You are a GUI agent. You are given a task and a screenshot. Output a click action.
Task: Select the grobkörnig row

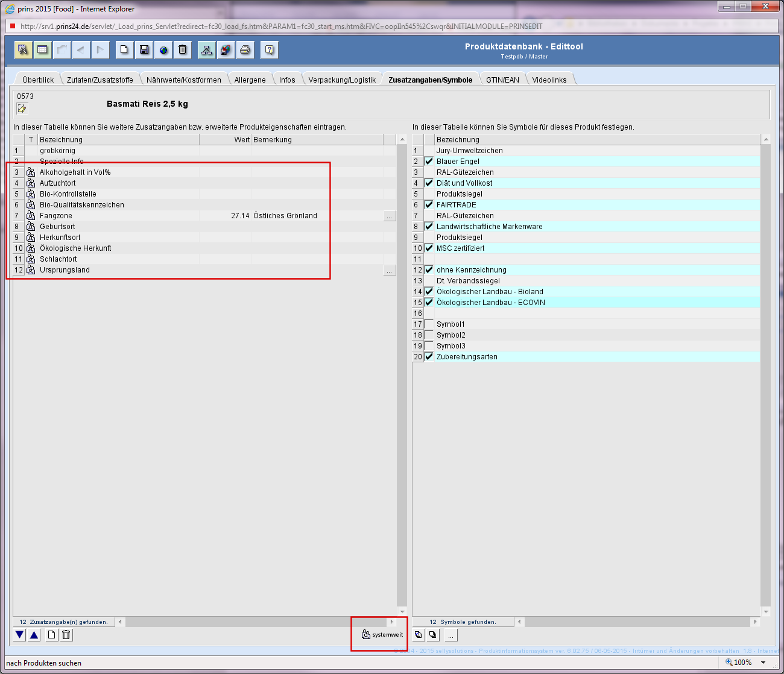click(x=204, y=151)
